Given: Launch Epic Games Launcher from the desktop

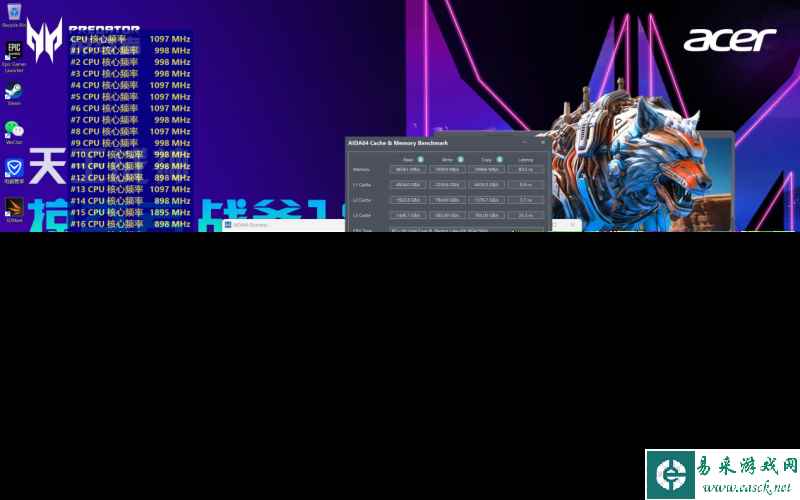Looking at the screenshot, I should pyautogui.click(x=14, y=56).
